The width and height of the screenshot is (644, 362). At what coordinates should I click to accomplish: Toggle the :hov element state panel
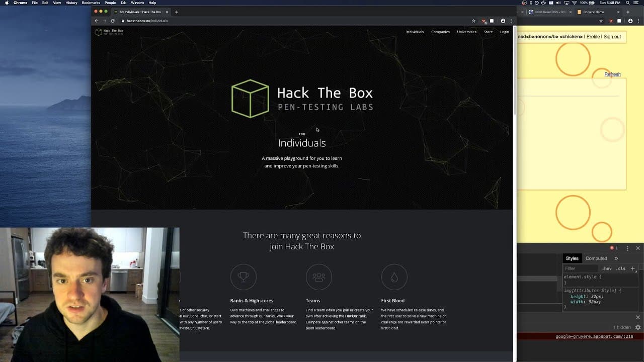point(607,268)
